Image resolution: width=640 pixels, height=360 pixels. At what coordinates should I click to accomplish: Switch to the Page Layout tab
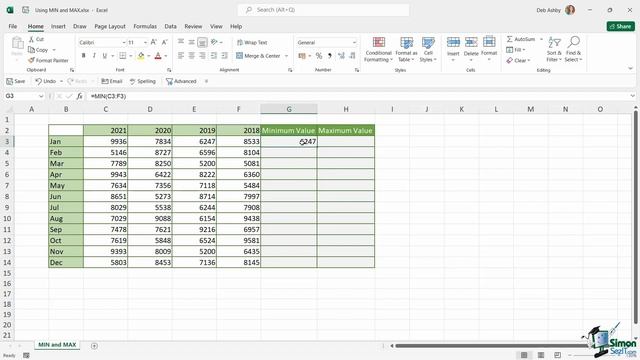click(110, 26)
